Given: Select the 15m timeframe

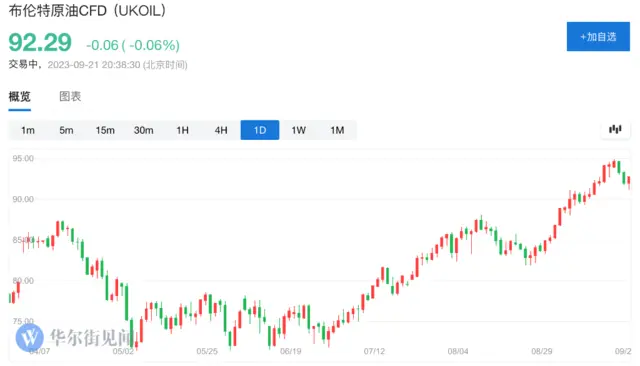Looking at the screenshot, I should 105,130.
